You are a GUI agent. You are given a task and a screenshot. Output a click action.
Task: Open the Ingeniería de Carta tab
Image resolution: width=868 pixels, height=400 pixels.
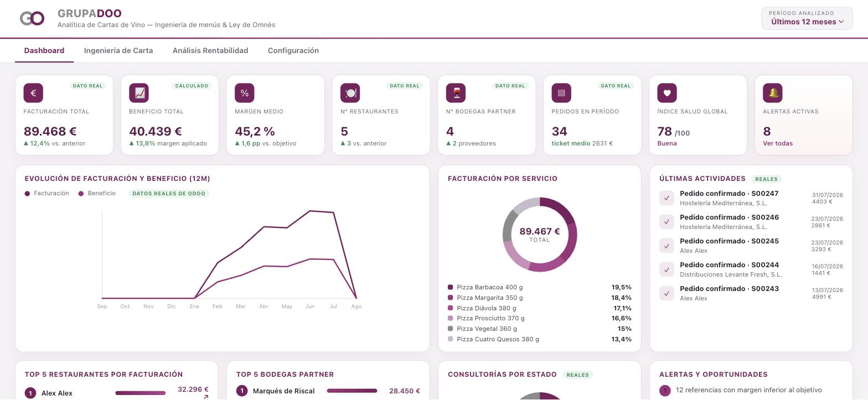click(x=118, y=50)
